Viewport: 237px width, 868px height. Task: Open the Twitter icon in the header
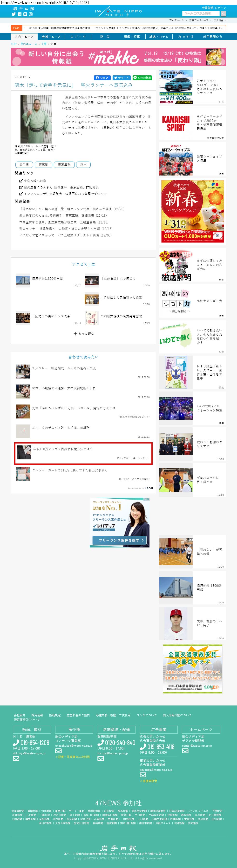coord(14,14)
